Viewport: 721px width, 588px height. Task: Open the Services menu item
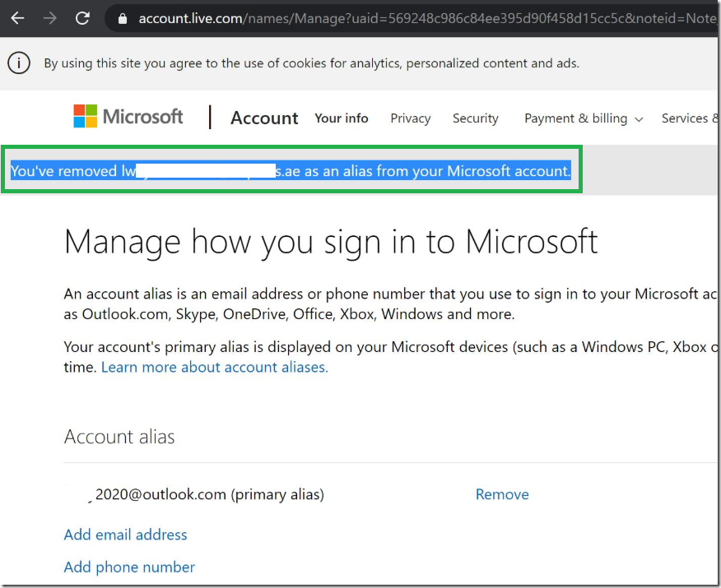click(x=689, y=118)
